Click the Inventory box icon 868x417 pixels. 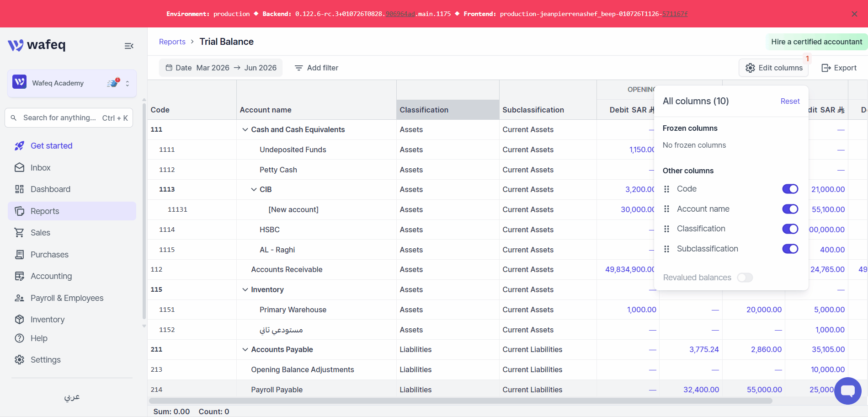pyautogui.click(x=19, y=320)
